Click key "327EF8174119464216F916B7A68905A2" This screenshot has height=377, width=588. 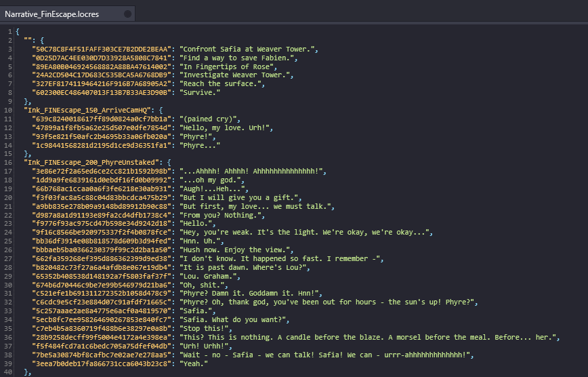click(102, 83)
